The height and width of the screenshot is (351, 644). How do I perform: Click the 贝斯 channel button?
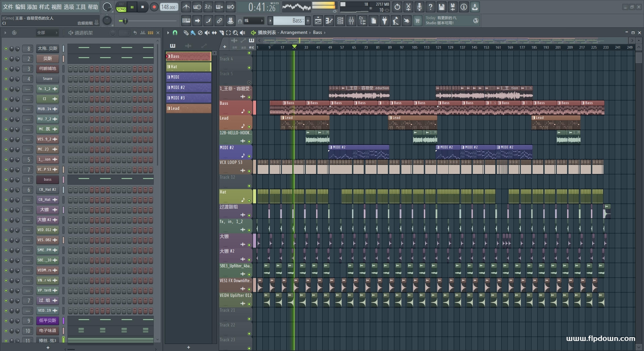click(47, 59)
